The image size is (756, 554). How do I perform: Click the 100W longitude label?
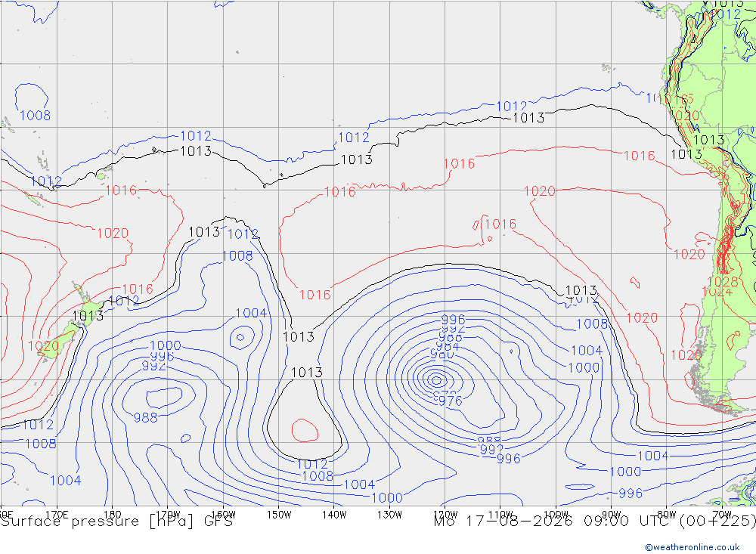pos(556,515)
